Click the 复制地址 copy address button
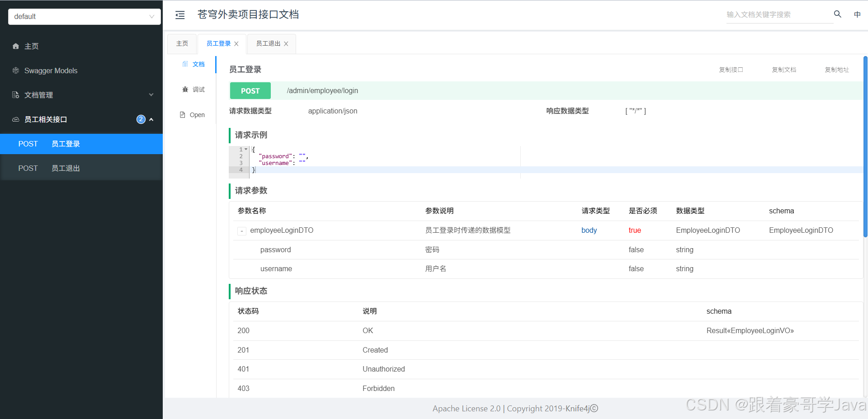This screenshot has height=419, width=868. tap(836, 70)
